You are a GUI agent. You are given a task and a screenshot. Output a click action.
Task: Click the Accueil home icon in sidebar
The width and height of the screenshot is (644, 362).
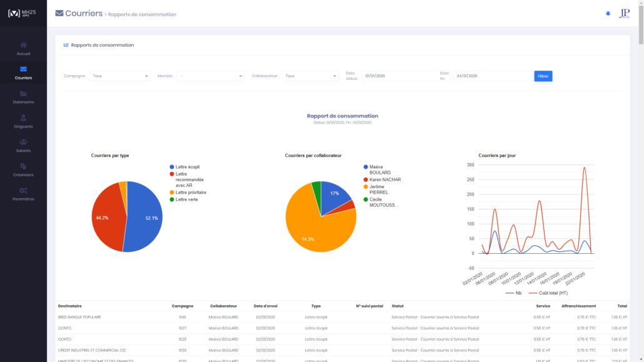pyautogui.click(x=23, y=45)
